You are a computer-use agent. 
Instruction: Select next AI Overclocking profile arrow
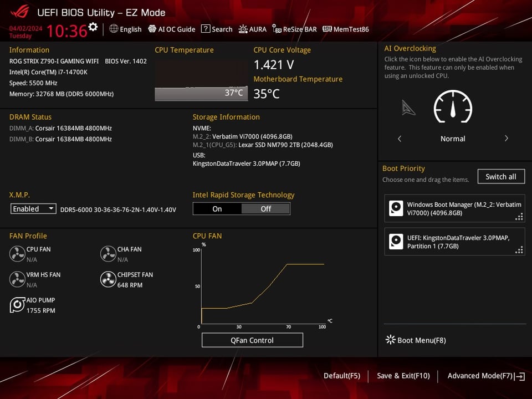pyautogui.click(x=506, y=138)
